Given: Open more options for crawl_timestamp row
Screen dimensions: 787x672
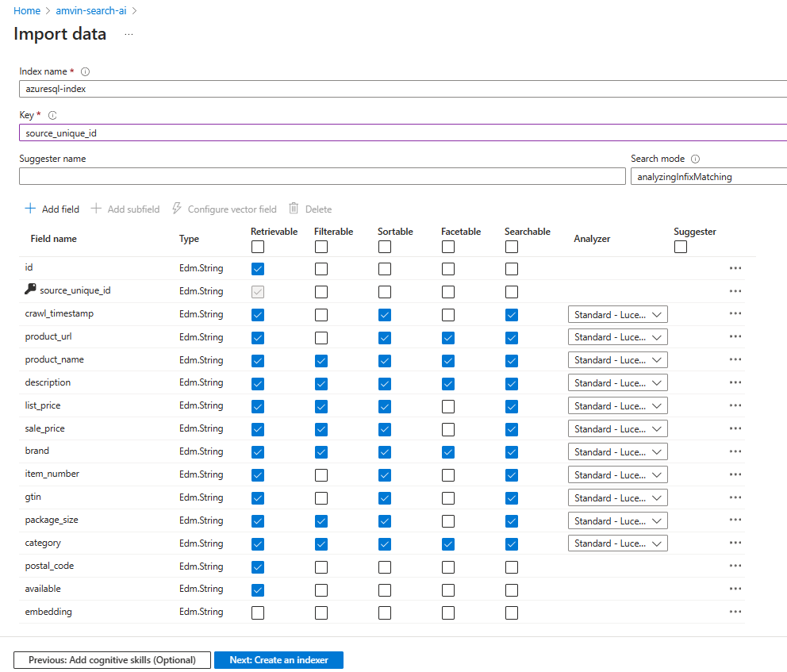Looking at the screenshot, I should [735, 313].
